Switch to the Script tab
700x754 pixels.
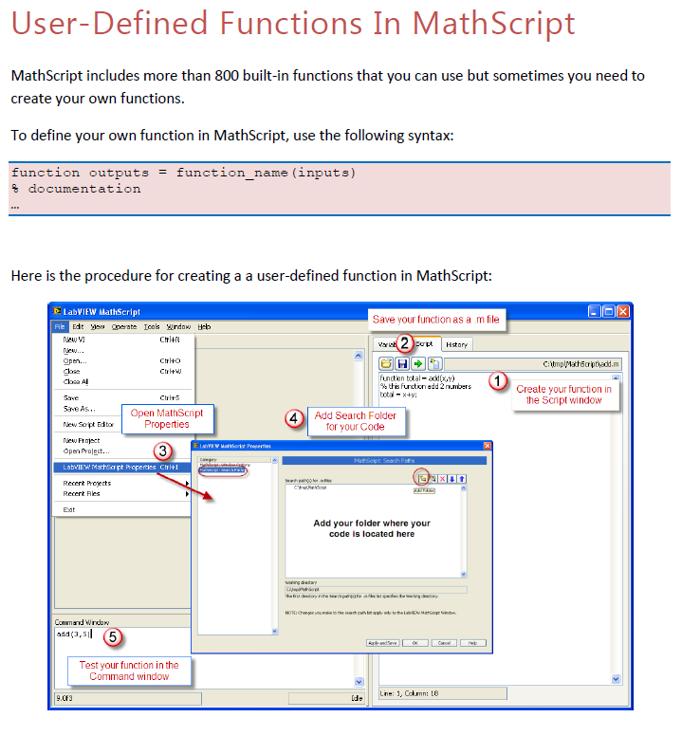(x=425, y=343)
